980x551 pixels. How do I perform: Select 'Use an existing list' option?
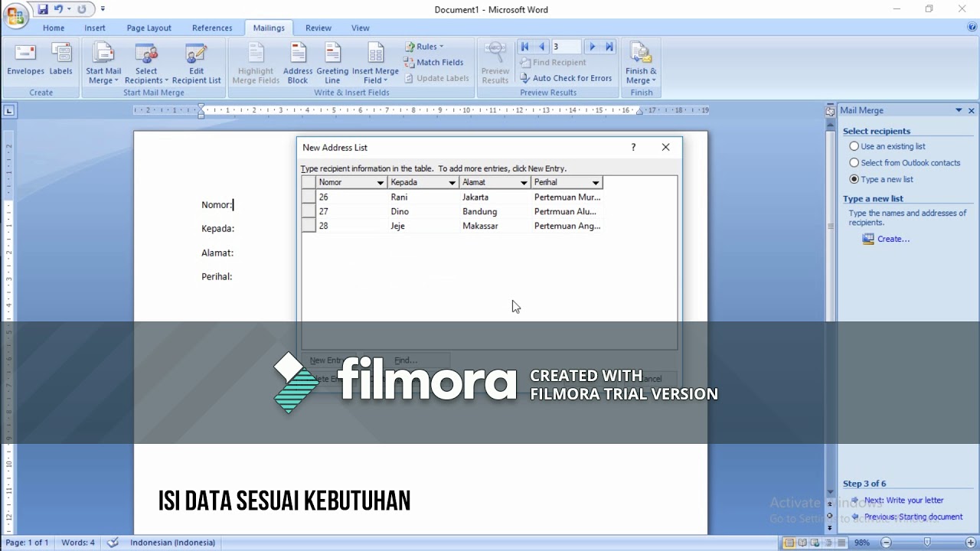click(854, 146)
